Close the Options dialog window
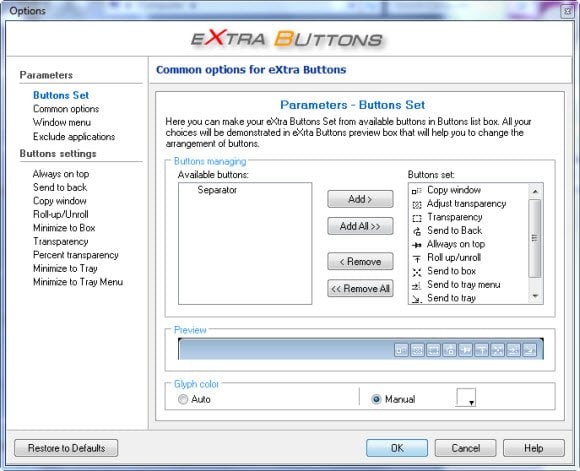This screenshot has height=471, width=580. coord(567,11)
